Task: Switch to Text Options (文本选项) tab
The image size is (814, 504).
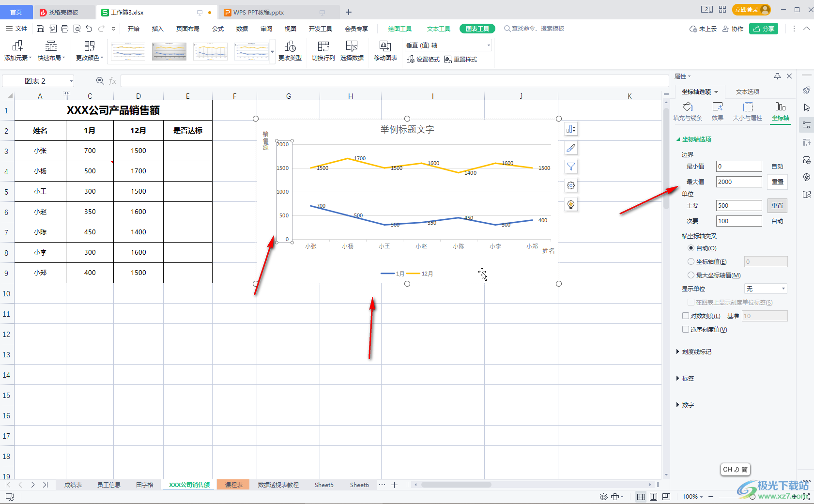Action: [x=748, y=92]
